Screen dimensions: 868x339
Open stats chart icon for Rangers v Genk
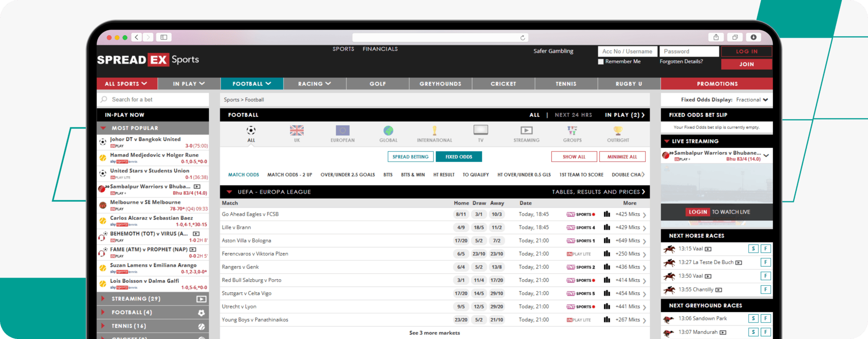(607, 267)
